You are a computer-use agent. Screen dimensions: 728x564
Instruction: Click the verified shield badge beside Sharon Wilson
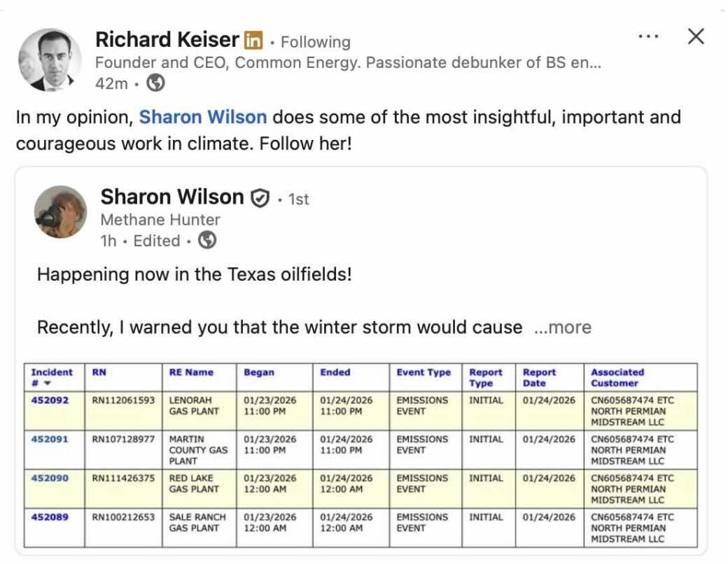pyautogui.click(x=260, y=199)
